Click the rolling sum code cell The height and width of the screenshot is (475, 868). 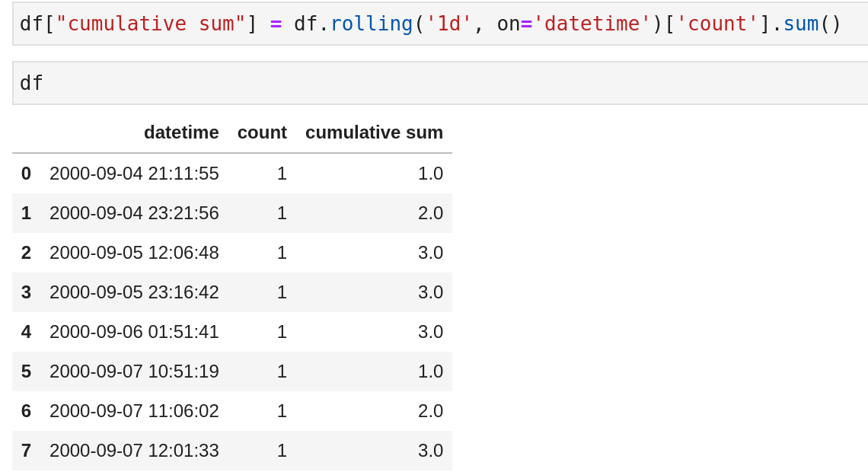(440, 24)
